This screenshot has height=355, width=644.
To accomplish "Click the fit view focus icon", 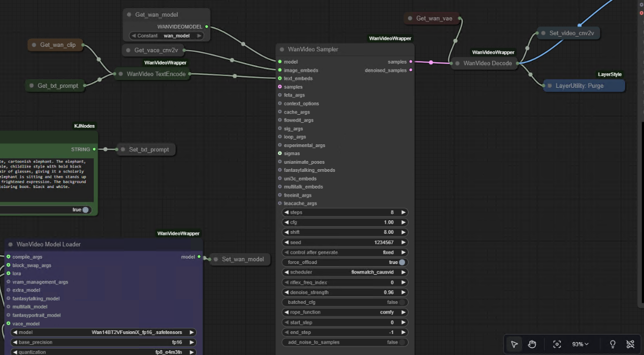I will pyautogui.click(x=557, y=344).
